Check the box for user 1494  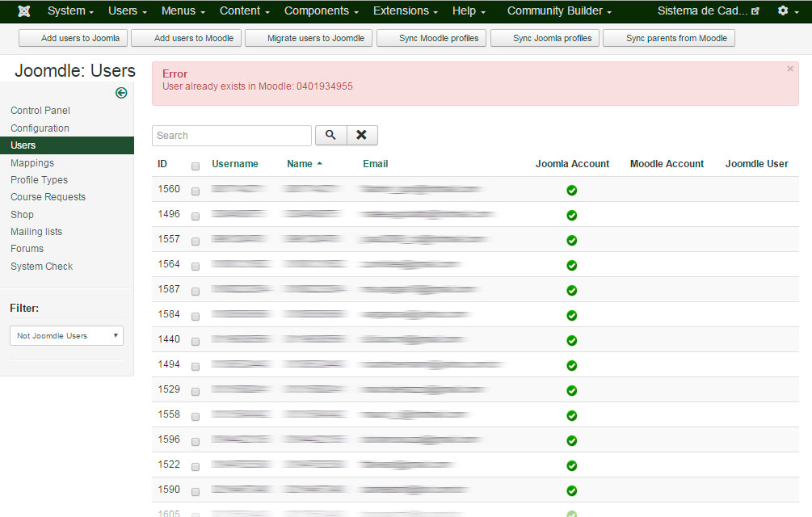click(196, 367)
